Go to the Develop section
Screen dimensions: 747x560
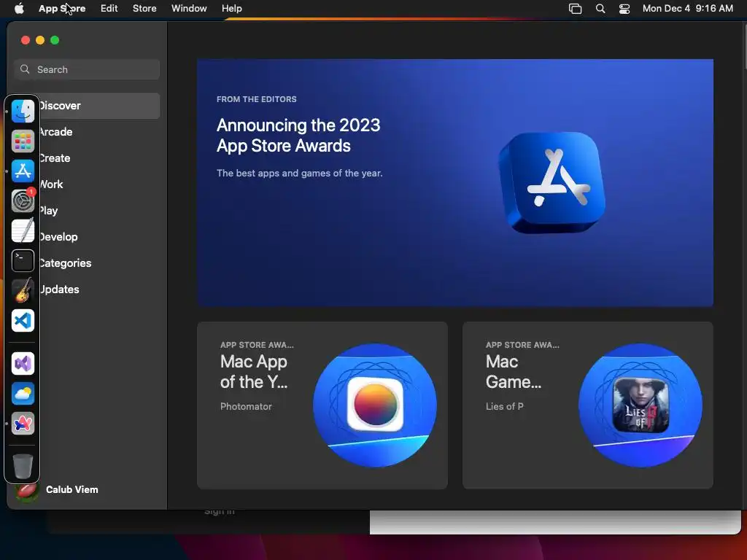pyautogui.click(x=88, y=237)
